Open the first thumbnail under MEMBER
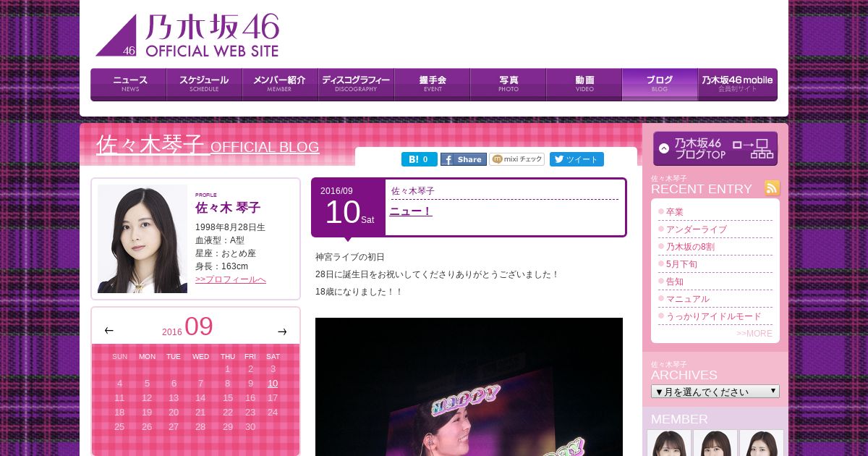Image resolution: width=868 pixels, height=456 pixels. [x=669, y=443]
